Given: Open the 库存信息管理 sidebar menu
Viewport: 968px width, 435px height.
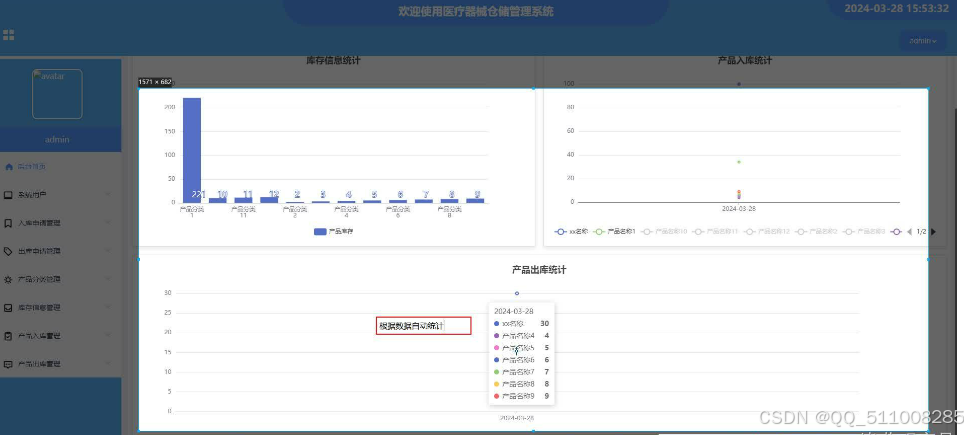Looking at the screenshot, I should (x=60, y=307).
